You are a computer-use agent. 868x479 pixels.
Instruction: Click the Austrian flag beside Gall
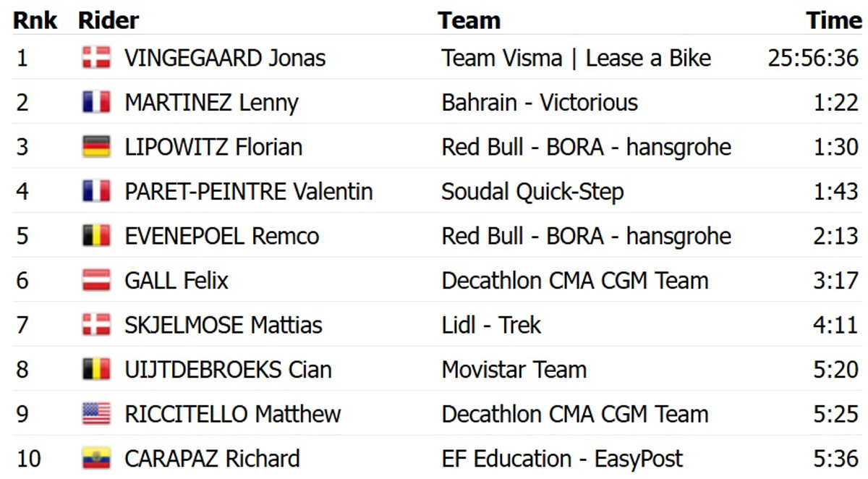coord(96,280)
